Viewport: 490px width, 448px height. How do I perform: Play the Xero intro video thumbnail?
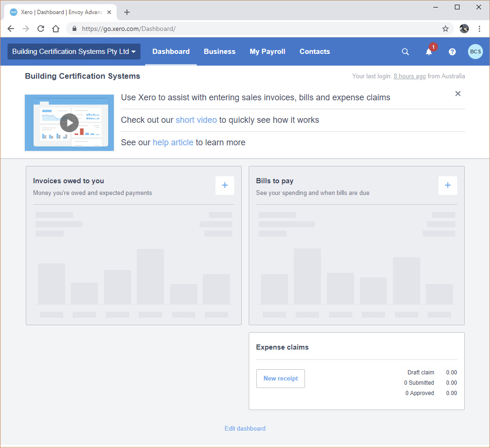point(69,123)
